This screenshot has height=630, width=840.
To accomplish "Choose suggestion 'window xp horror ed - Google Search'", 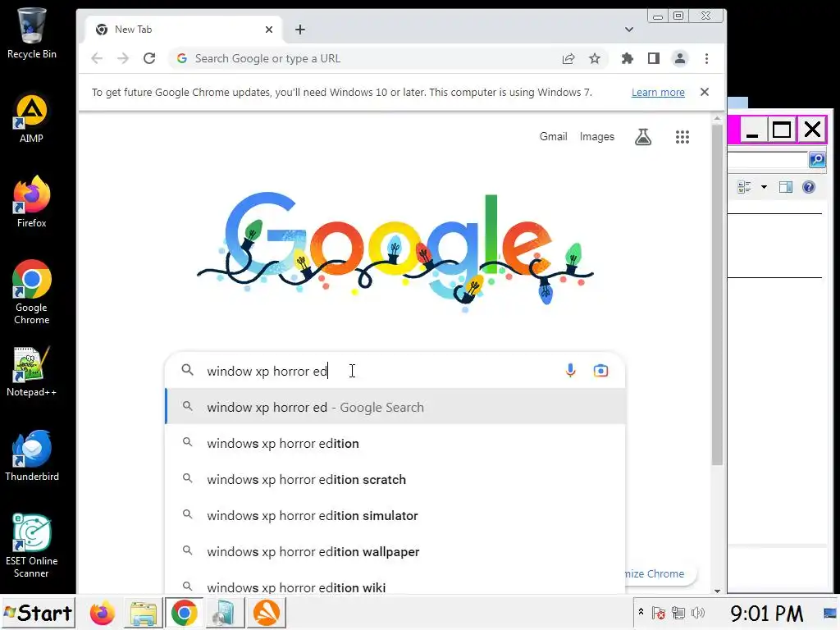I will 395,407.
